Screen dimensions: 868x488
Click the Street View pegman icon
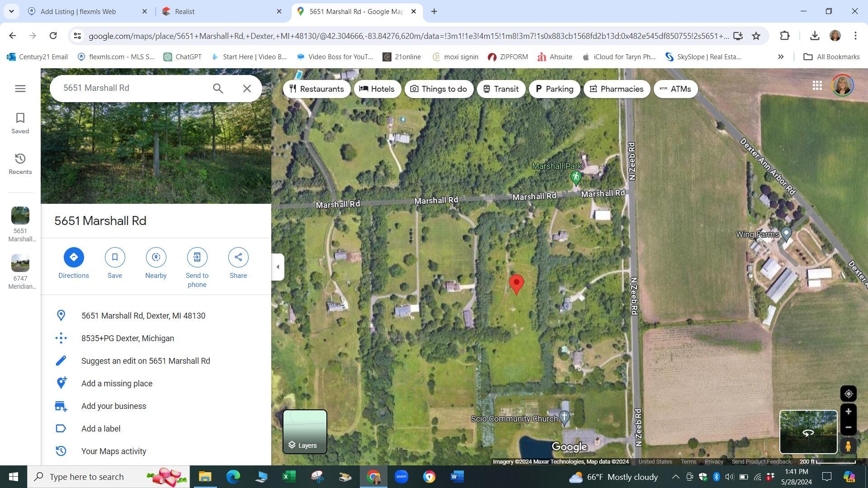click(x=849, y=446)
